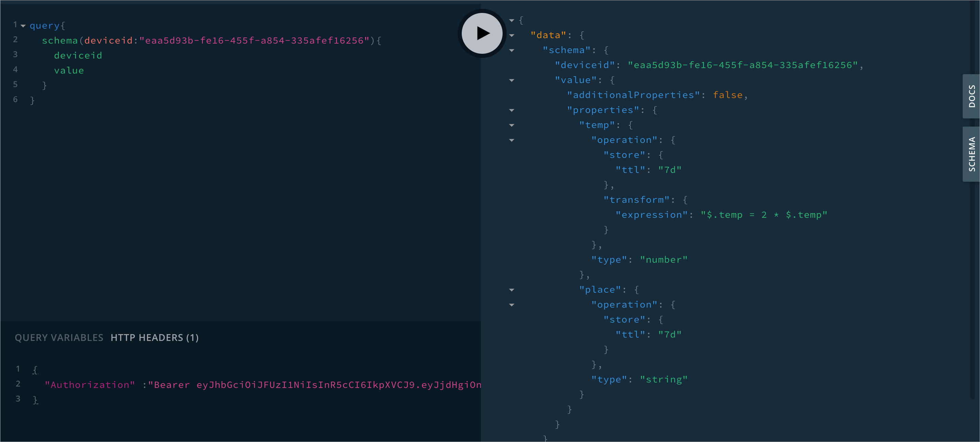Click the "additionalProperties" key in the response
The height and width of the screenshot is (442, 980).
633,95
